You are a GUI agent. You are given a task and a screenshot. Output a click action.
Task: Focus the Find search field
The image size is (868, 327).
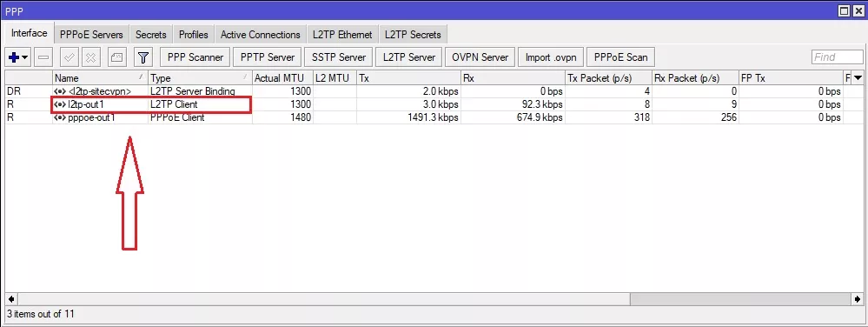point(837,57)
